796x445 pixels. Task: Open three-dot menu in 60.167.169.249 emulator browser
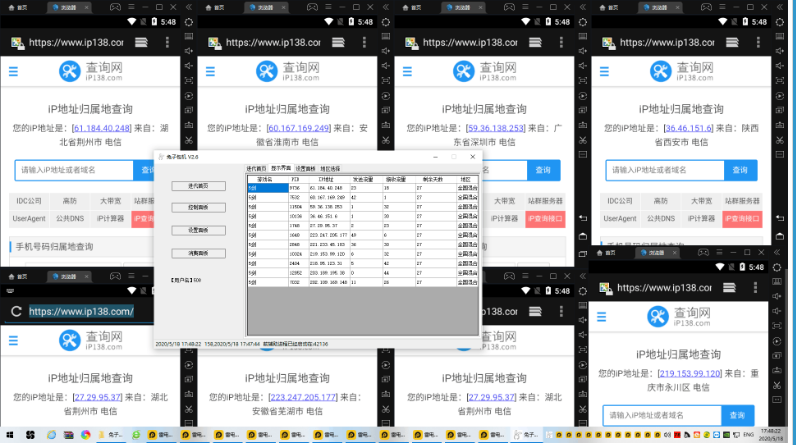[x=364, y=43]
